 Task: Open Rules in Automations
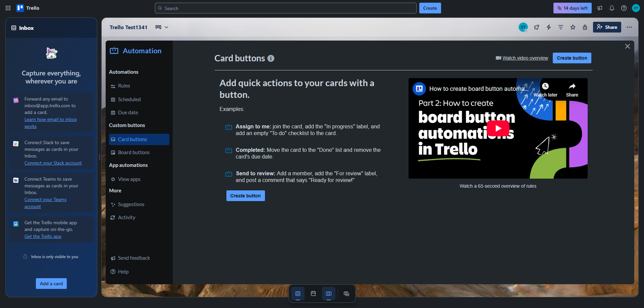coord(139,86)
